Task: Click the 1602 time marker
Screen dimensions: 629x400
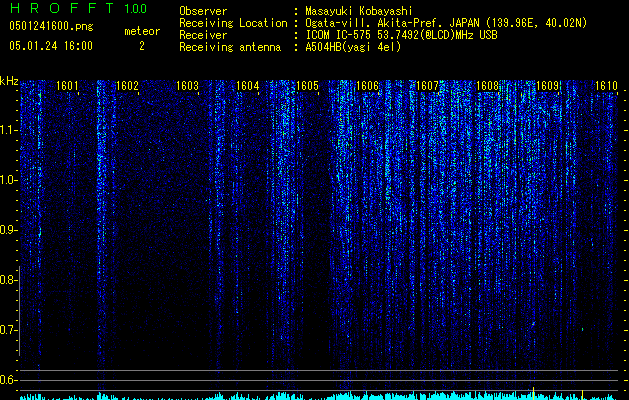Action: point(127,86)
